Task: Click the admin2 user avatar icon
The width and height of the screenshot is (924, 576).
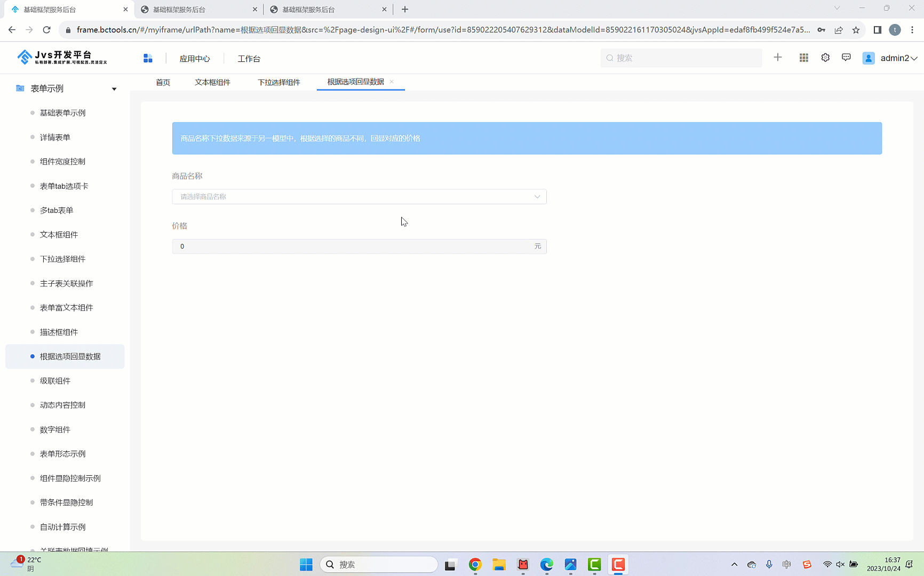Action: [x=869, y=58]
